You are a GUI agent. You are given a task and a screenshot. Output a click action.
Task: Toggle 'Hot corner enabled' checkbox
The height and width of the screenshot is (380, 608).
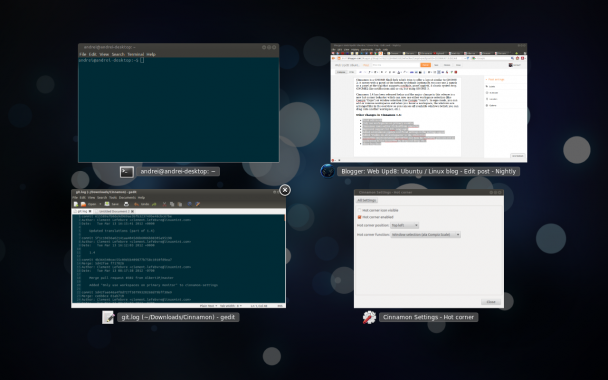point(359,217)
